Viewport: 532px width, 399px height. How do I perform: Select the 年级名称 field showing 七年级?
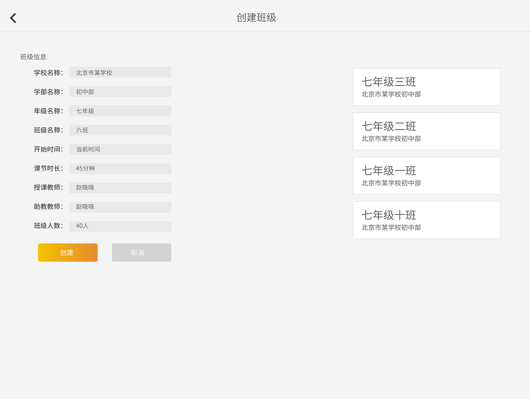coord(120,111)
